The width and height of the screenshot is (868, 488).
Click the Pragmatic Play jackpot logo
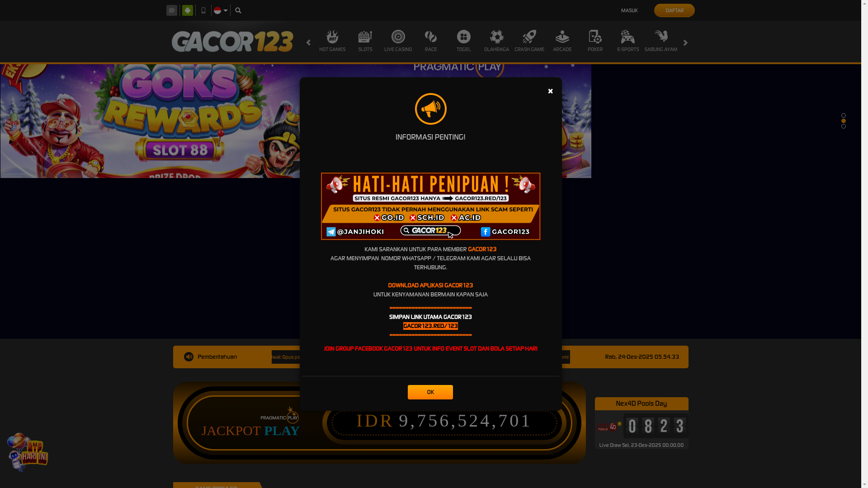tap(279, 415)
